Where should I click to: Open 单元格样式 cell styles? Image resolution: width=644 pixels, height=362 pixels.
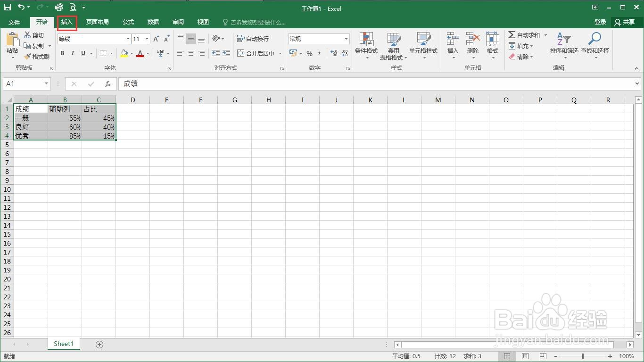point(423,46)
